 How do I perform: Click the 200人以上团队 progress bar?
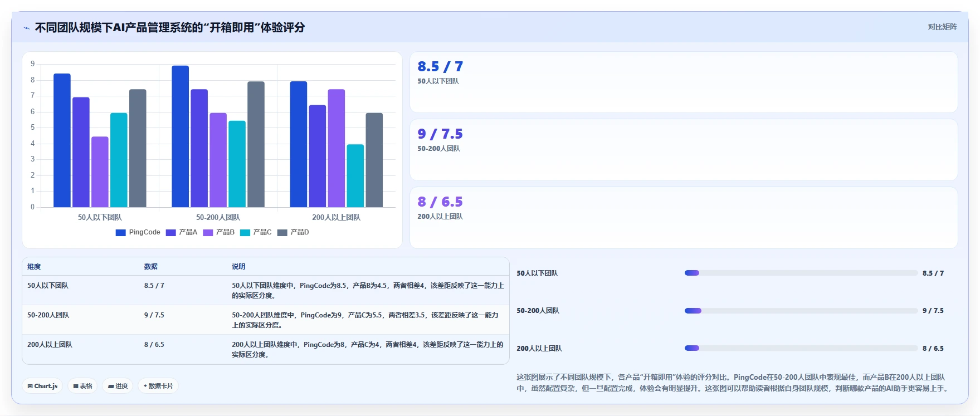pyautogui.click(x=801, y=348)
